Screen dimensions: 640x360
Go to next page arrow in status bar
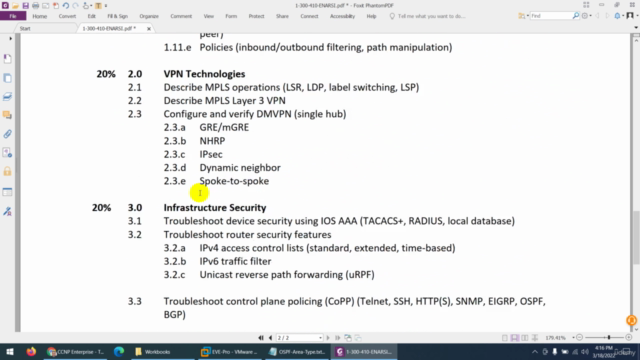point(328,338)
